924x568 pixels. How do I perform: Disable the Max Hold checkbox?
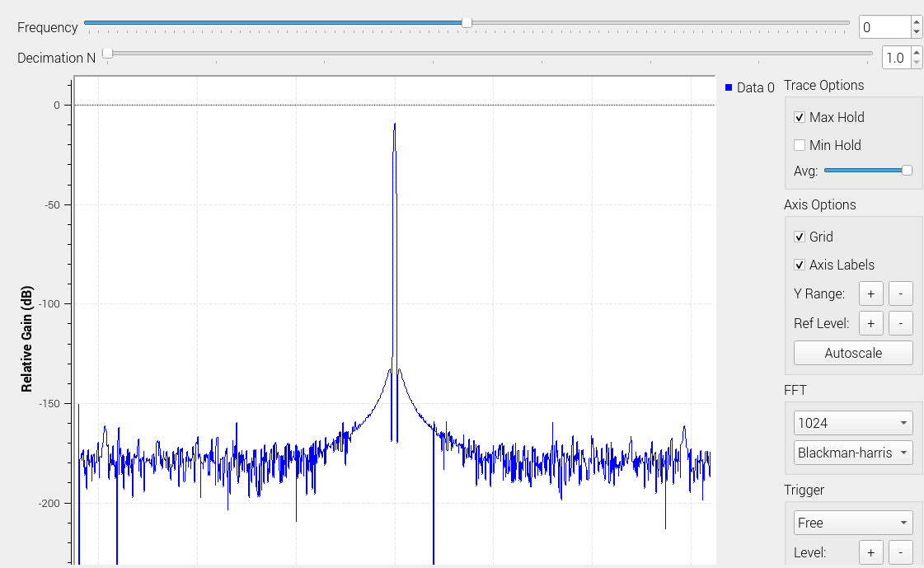800,117
